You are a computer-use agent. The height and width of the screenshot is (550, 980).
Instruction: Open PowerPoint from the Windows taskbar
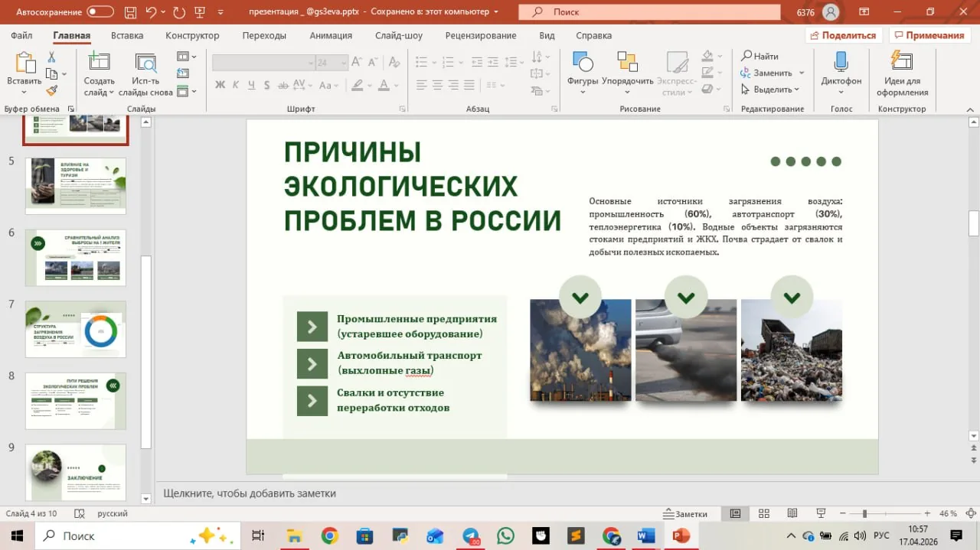click(681, 535)
